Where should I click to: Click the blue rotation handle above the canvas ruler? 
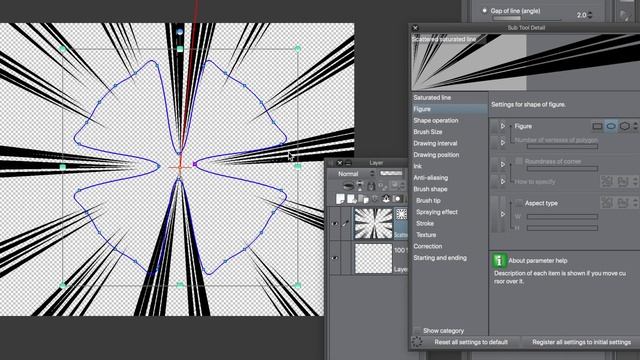[x=180, y=31]
